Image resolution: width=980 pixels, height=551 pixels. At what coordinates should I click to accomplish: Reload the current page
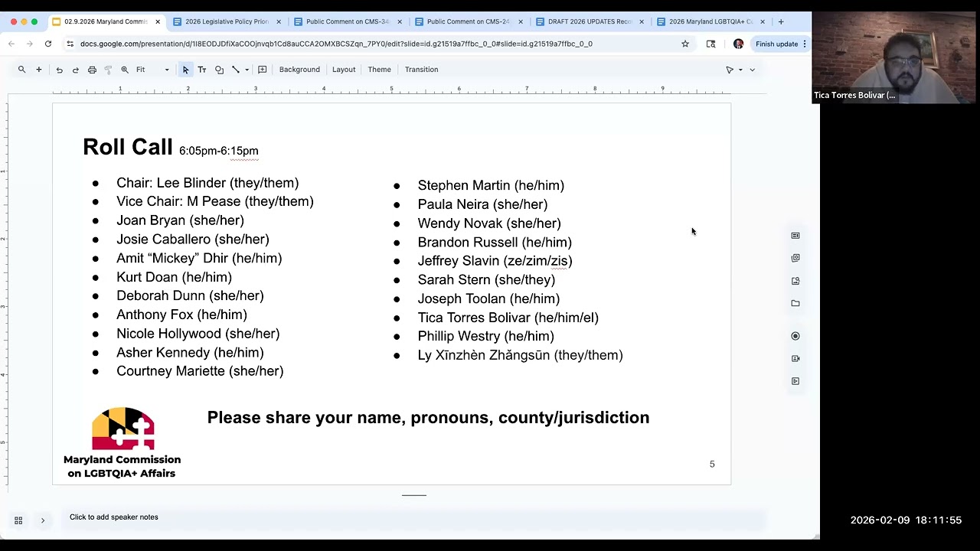[48, 44]
